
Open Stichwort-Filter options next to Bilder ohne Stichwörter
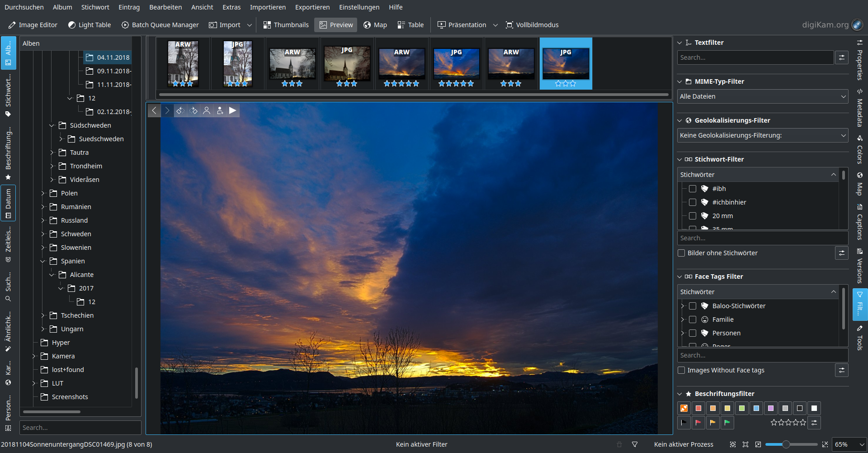coord(842,253)
